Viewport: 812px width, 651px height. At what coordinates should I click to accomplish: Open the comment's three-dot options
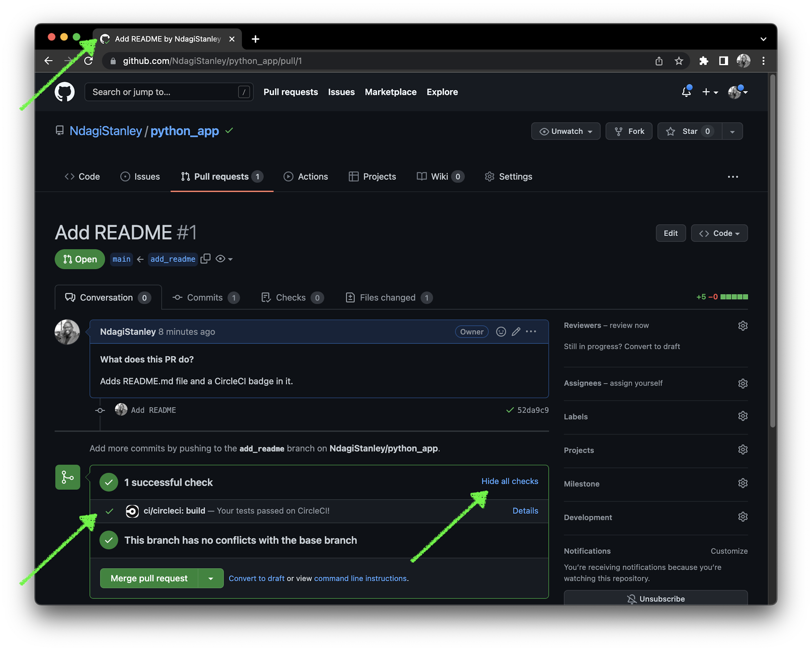[x=531, y=332]
